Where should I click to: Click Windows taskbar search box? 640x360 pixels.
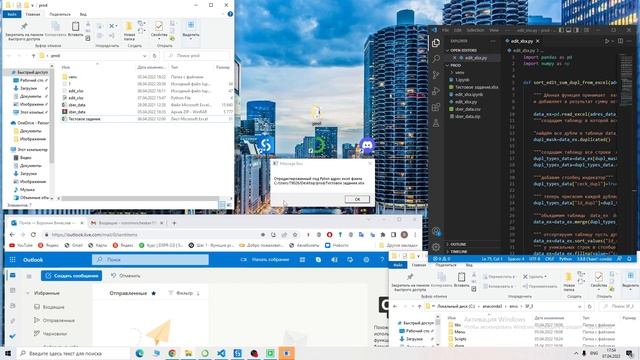[73, 353]
